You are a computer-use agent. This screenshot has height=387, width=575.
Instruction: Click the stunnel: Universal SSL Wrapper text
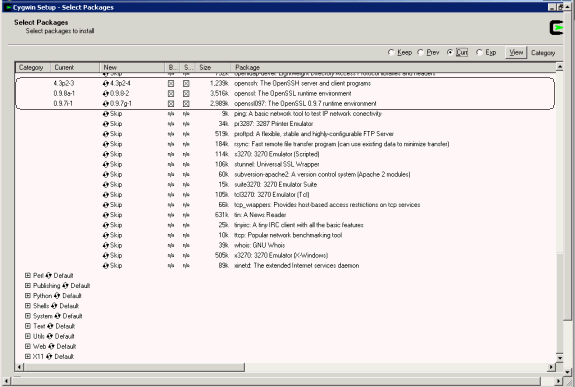pos(276,164)
